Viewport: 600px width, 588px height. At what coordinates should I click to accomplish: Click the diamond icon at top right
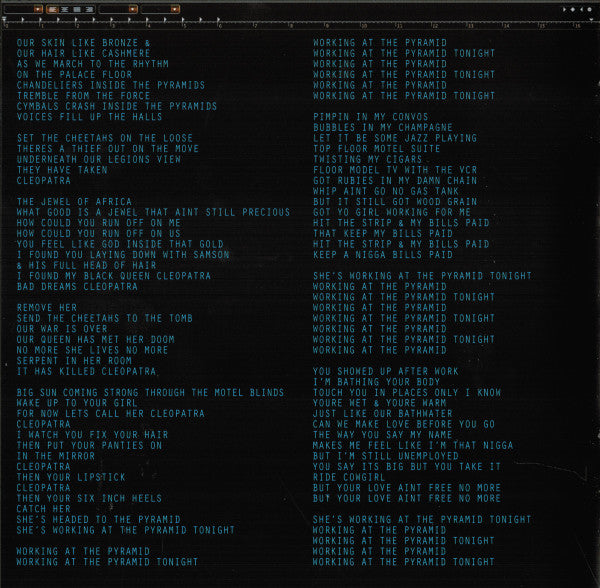pyautogui.click(x=572, y=9)
